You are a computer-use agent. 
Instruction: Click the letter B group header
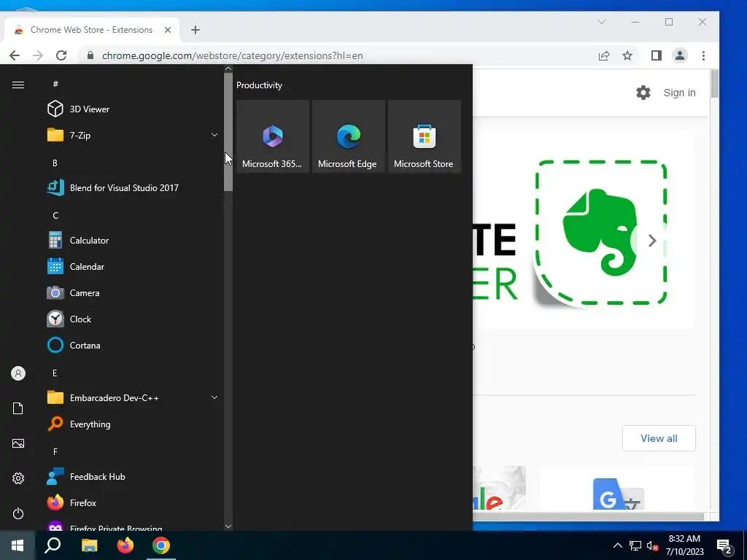tap(55, 163)
